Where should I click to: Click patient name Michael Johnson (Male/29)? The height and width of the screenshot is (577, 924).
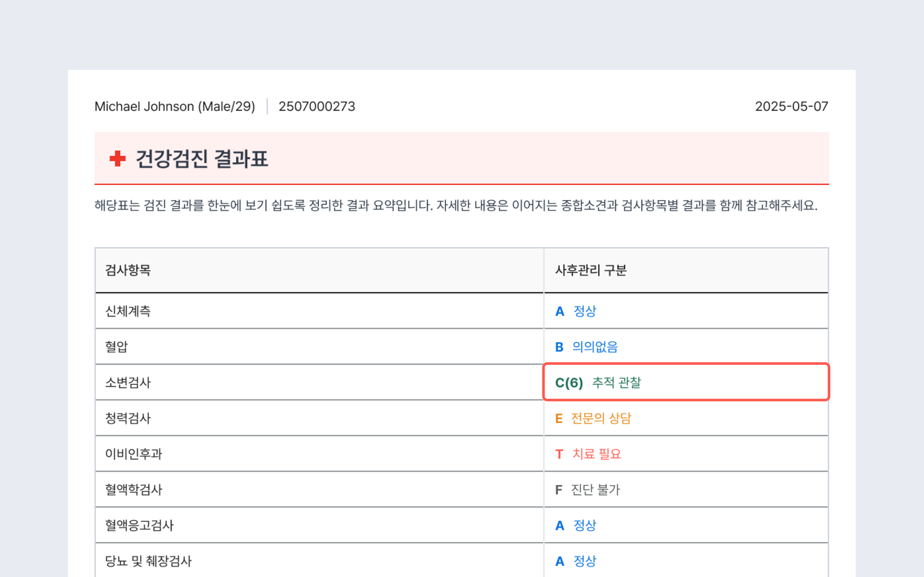tap(175, 106)
